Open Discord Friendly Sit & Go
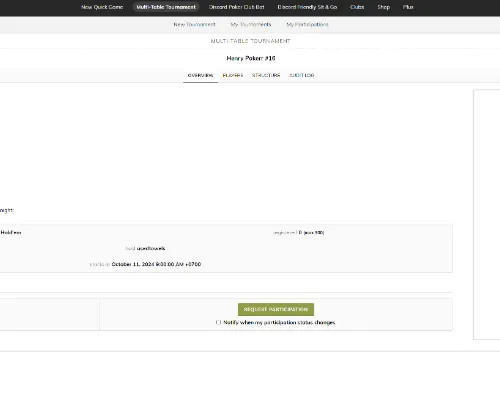Image resolution: width=500 pixels, height=407 pixels. 307,7
